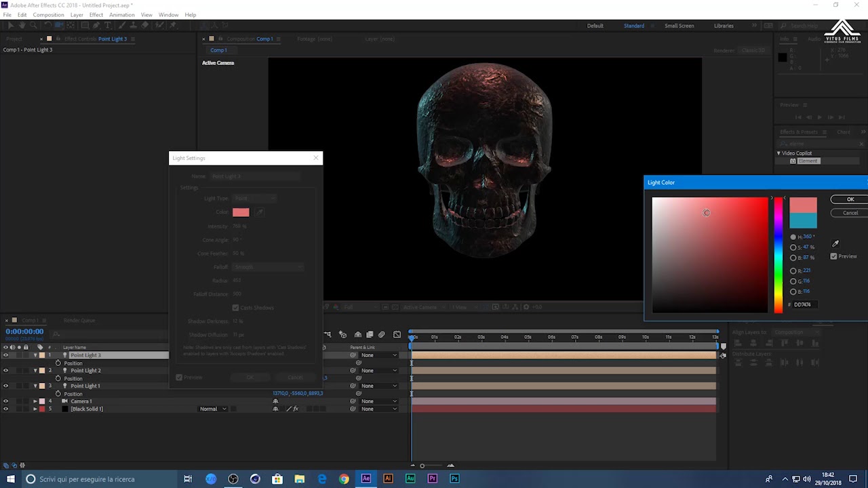Open Parent dropdown for Point Light 3
The image size is (868, 488).
click(x=379, y=355)
